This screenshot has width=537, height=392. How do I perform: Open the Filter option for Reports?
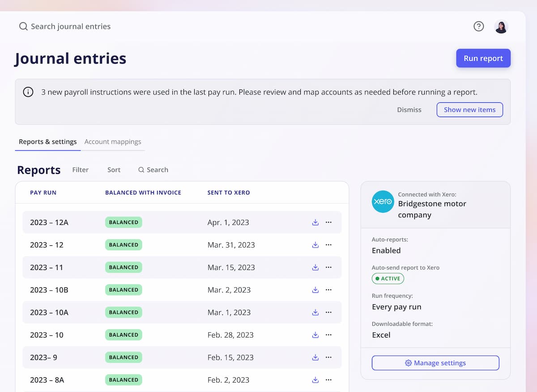click(x=81, y=170)
